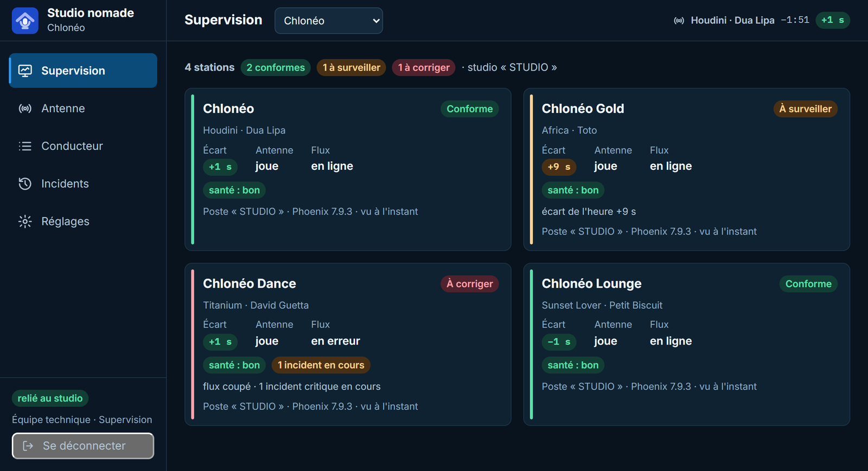Open the Conducteur section
This screenshot has height=471, width=868.
click(x=83, y=146)
